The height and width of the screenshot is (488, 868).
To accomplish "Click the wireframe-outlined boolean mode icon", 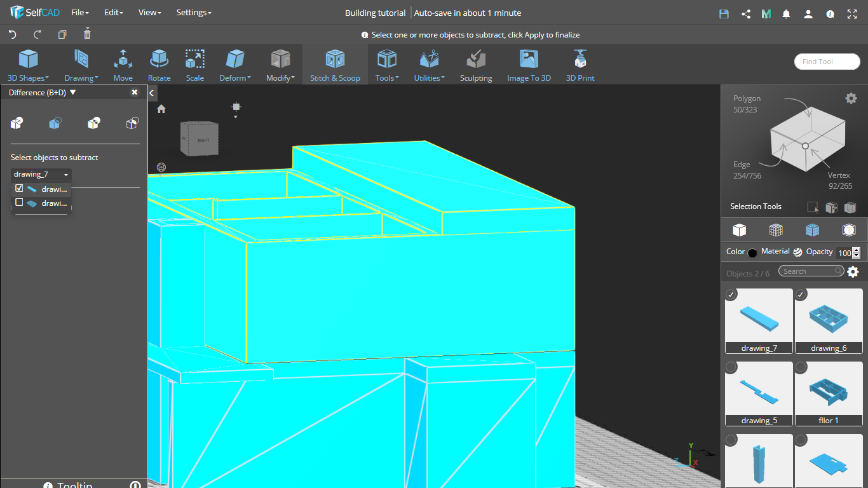I will 132,123.
